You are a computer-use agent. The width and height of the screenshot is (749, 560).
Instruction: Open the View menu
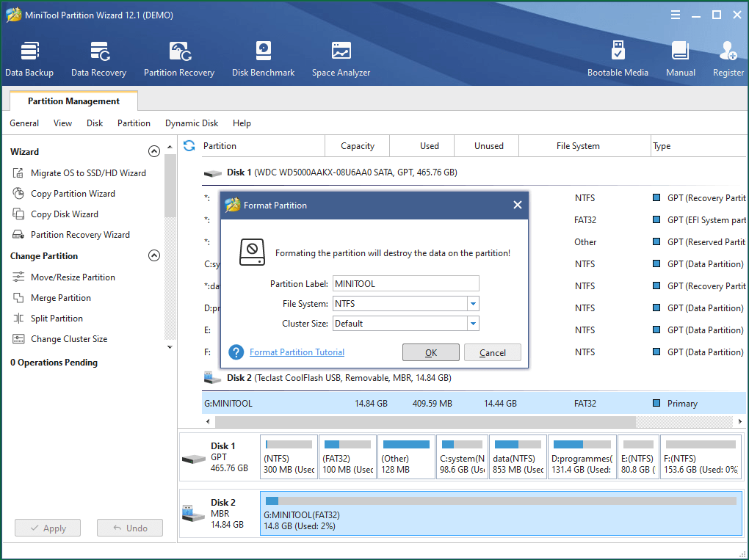pyautogui.click(x=62, y=123)
